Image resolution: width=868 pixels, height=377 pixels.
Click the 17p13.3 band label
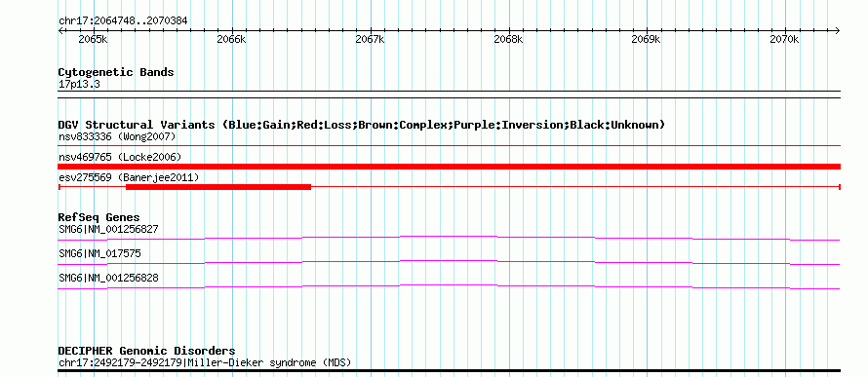pos(79,85)
